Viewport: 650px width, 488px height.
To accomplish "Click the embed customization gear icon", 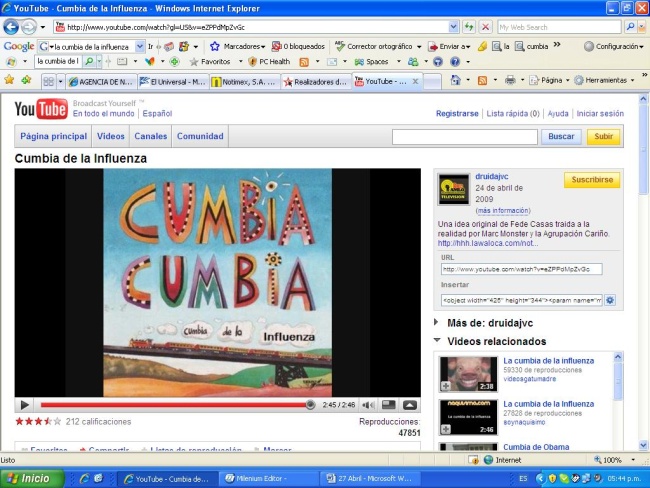I will (x=610, y=300).
